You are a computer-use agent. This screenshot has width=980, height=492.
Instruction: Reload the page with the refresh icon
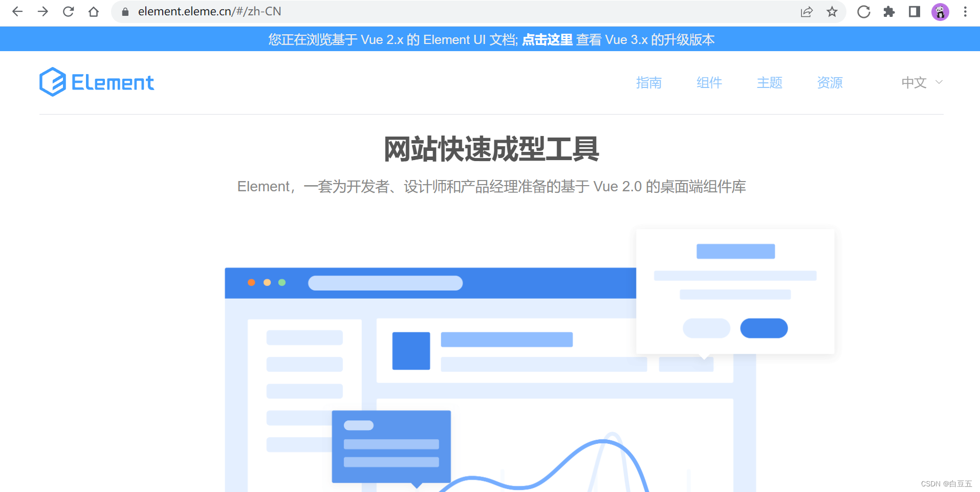tap(68, 11)
